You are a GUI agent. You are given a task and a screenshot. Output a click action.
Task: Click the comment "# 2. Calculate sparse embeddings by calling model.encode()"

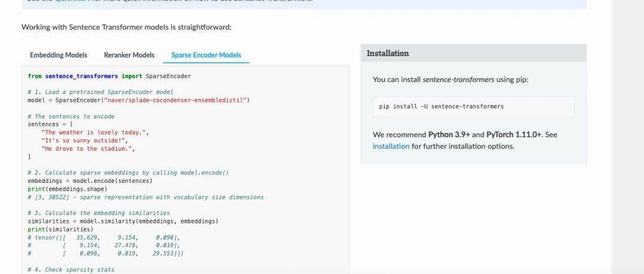[x=128, y=173]
